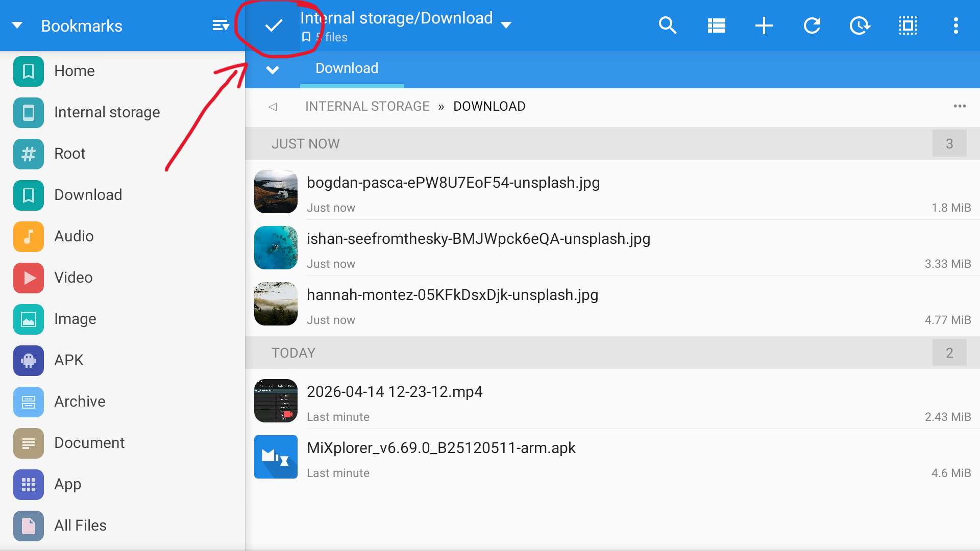Click the search magnifier icon
Image resolution: width=980 pixels, height=551 pixels.
(x=667, y=26)
